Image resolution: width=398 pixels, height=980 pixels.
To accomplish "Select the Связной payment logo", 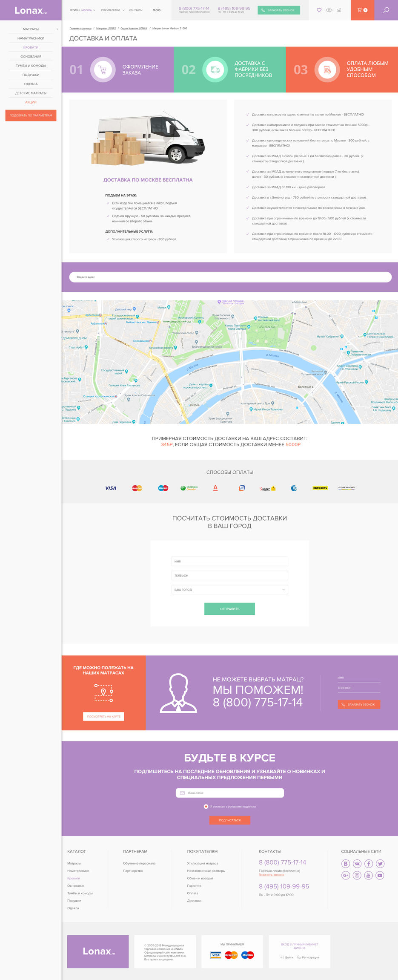I will point(346,488).
